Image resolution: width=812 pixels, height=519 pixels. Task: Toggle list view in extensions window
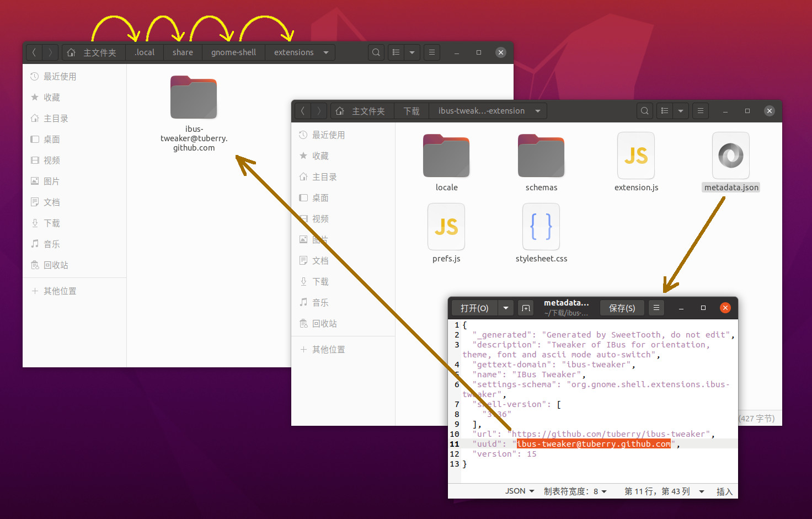396,52
